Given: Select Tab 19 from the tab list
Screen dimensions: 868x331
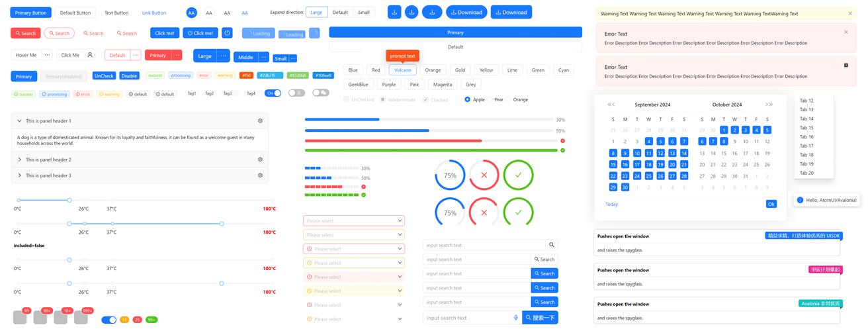Looking at the screenshot, I should (x=806, y=164).
